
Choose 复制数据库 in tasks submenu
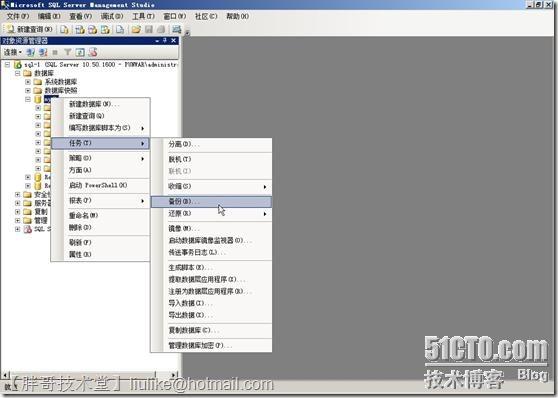click(211, 330)
